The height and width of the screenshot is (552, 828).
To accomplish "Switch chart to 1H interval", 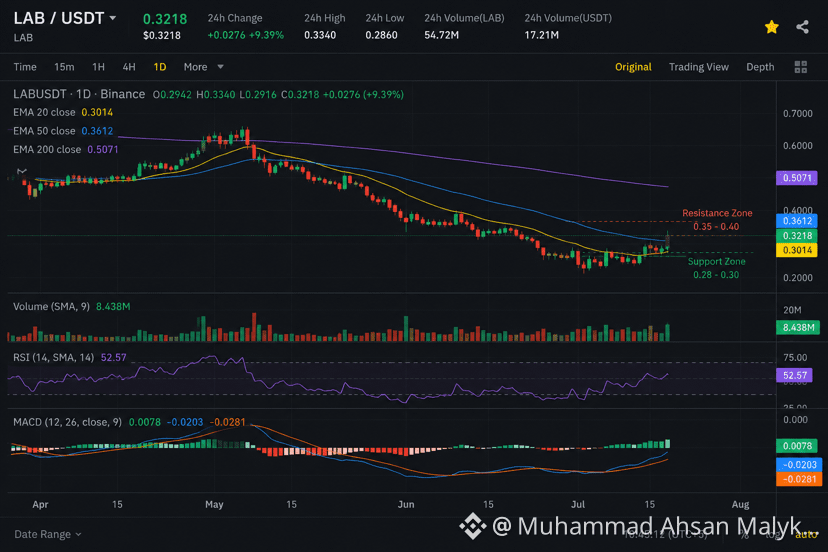I will tap(98, 67).
